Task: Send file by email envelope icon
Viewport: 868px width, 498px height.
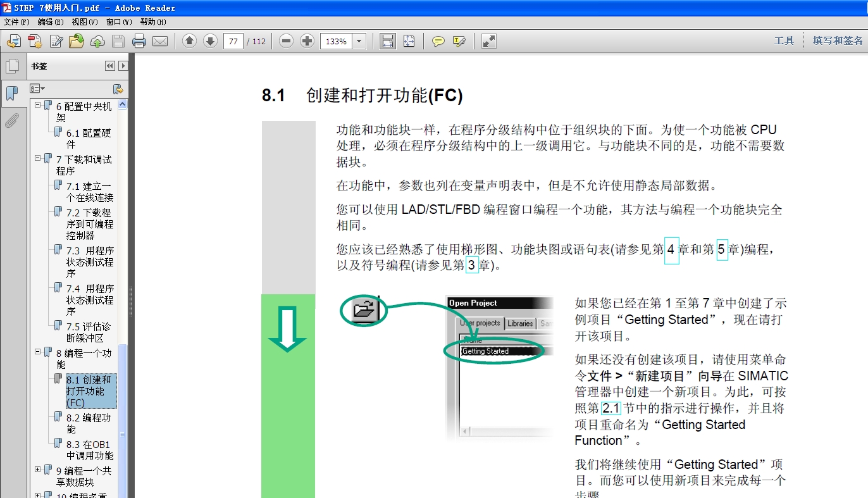Action: click(x=160, y=41)
